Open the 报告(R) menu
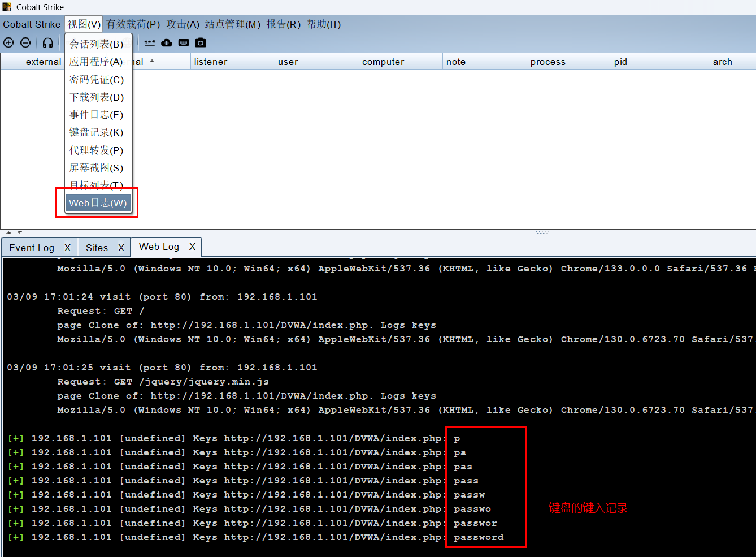 (284, 24)
